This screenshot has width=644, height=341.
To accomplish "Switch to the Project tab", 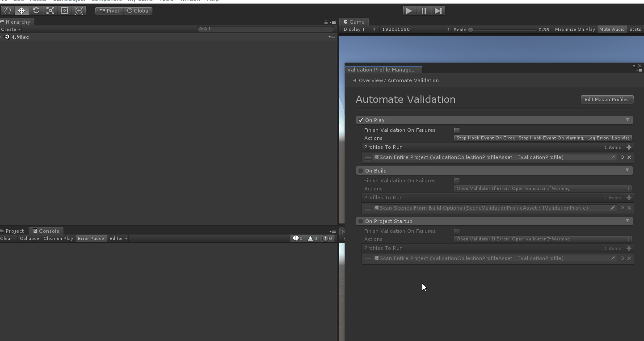I will [14, 231].
